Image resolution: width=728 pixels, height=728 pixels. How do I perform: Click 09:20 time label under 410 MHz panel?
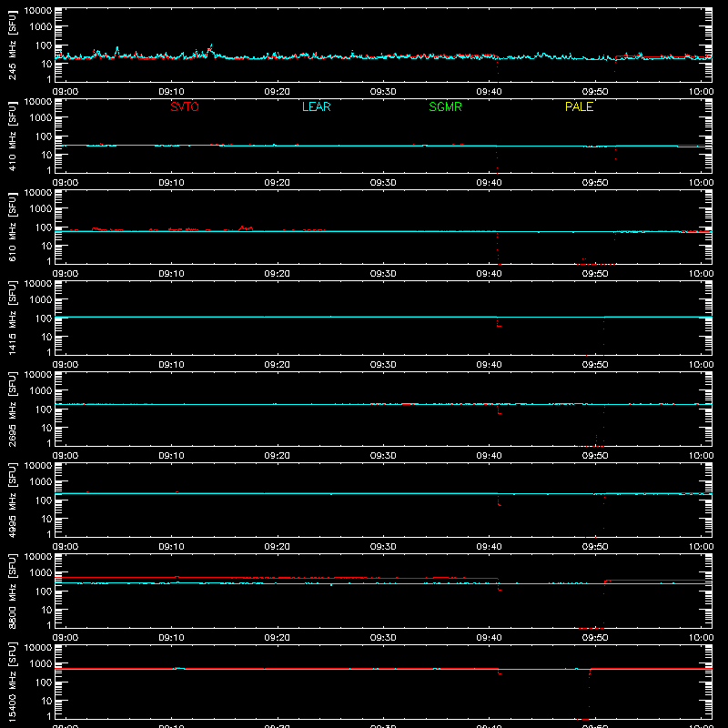coord(278,183)
